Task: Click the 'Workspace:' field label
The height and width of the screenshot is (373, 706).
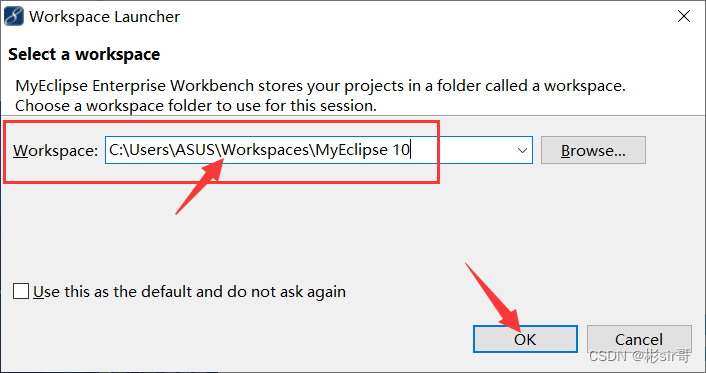Action: tap(55, 150)
